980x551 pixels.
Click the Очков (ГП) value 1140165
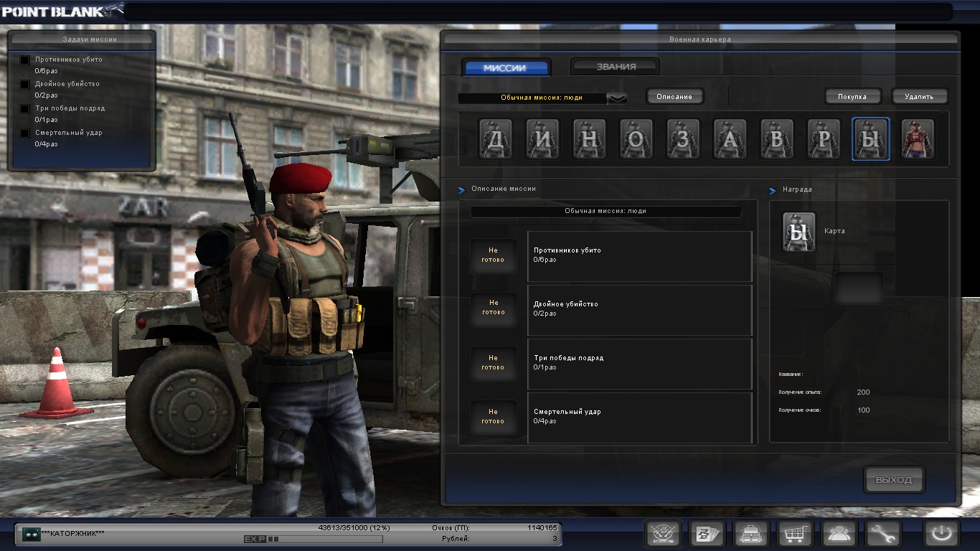point(542,528)
